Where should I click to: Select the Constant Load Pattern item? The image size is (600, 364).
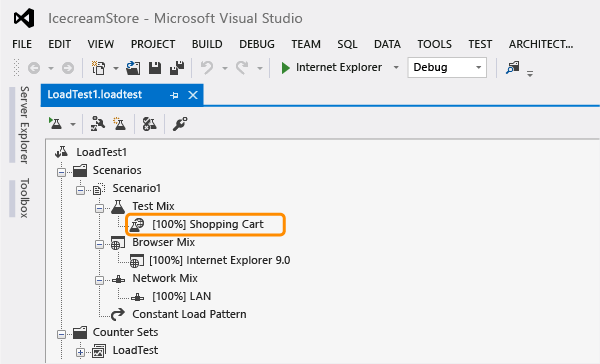pos(189,314)
